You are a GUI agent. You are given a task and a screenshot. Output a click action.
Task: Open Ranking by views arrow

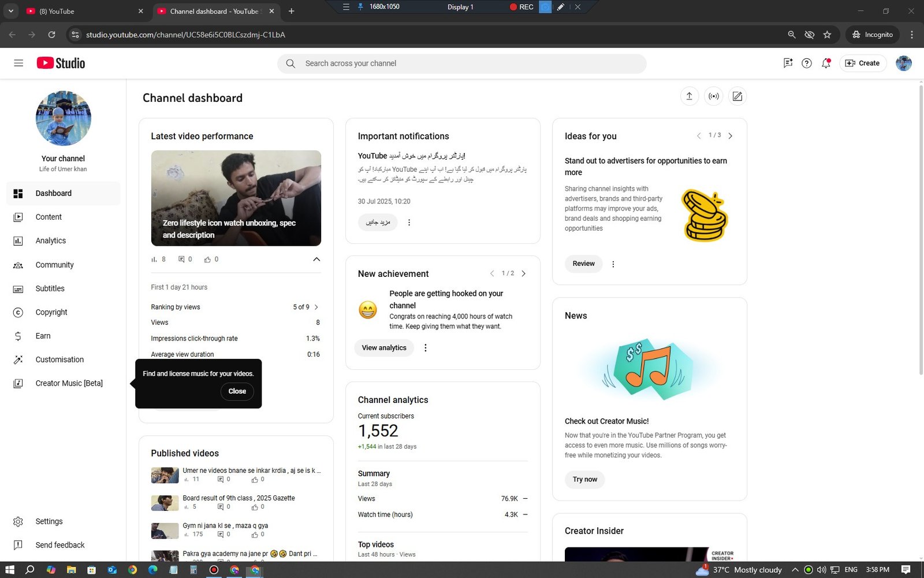click(316, 307)
